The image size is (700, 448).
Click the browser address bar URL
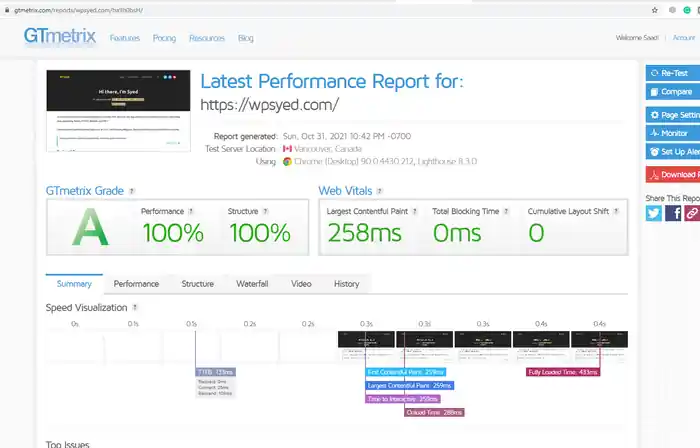coord(79,10)
